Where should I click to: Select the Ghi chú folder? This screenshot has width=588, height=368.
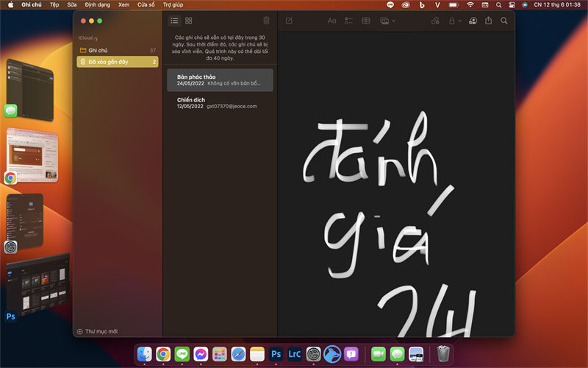click(x=118, y=50)
